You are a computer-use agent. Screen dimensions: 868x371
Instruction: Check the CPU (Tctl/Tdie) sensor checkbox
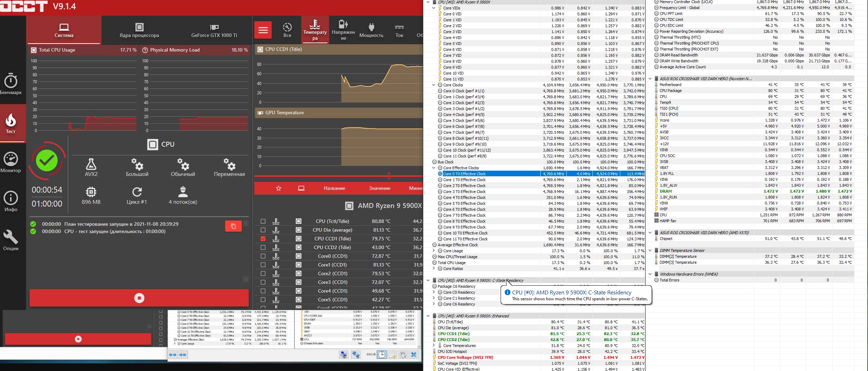[x=263, y=221]
